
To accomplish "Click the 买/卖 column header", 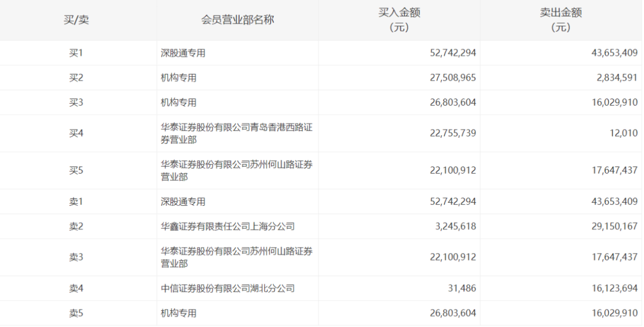I will click(76, 20).
